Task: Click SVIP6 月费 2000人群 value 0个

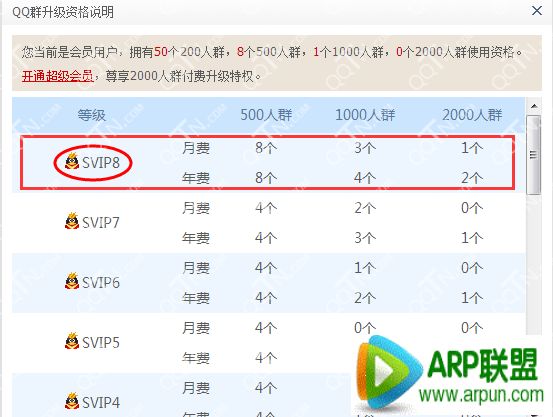Action: pyautogui.click(x=472, y=268)
